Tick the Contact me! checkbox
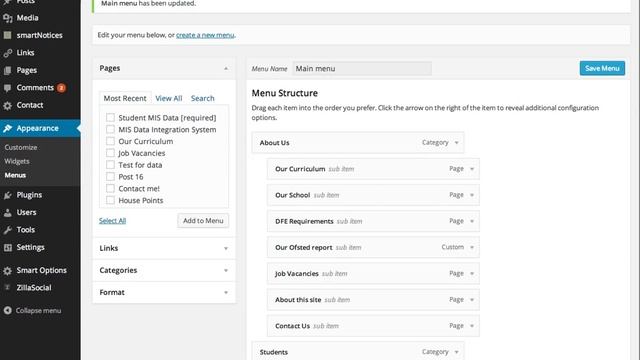640x360 pixels. click(x=110, y=189)
